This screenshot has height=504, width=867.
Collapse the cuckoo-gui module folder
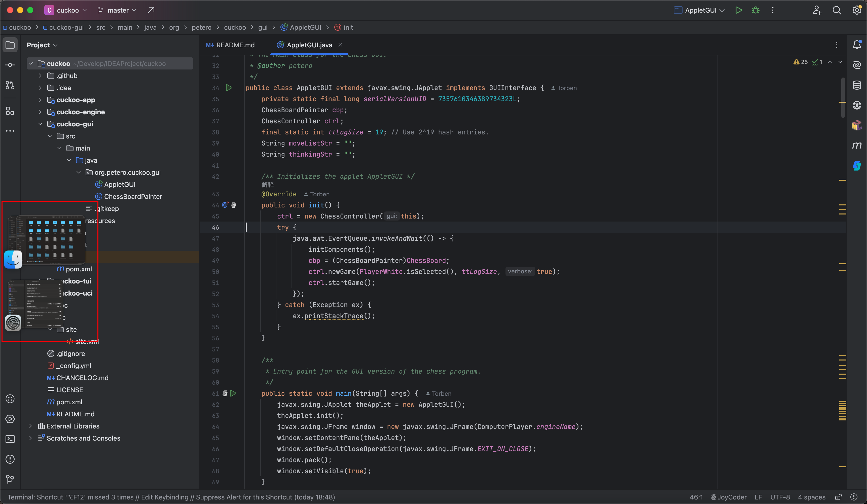40,124
